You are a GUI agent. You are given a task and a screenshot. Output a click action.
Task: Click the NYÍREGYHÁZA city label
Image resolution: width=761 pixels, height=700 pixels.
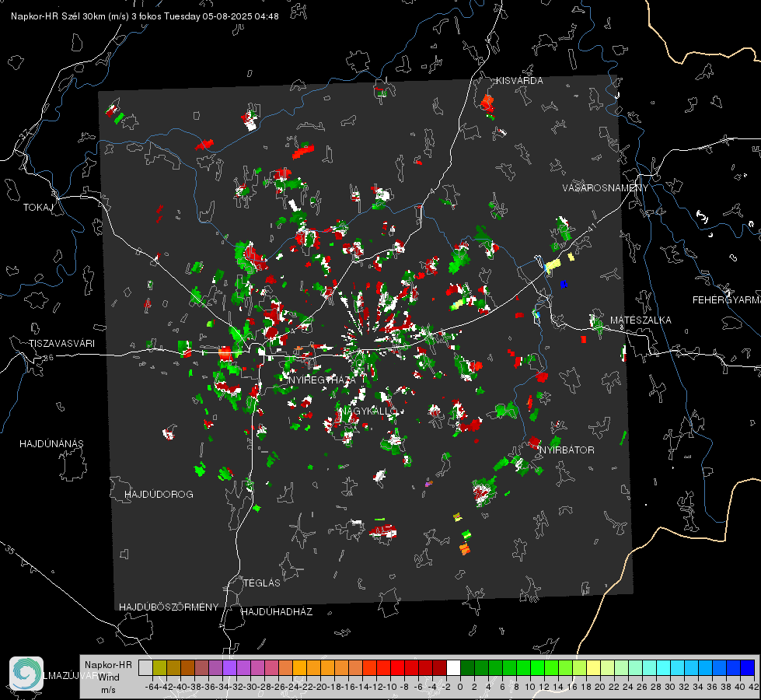[x=322, y=380]
